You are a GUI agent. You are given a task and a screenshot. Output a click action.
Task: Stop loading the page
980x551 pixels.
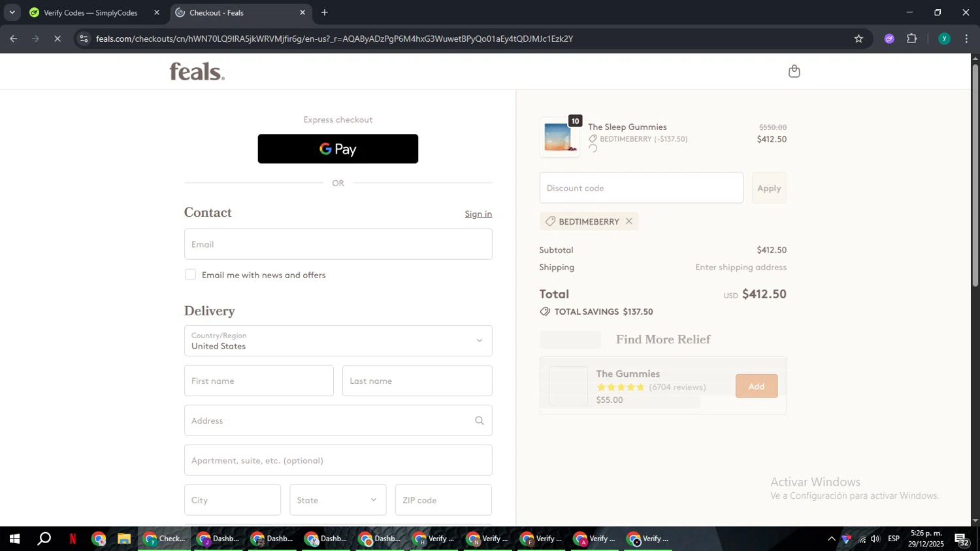[x=57, y=39]
